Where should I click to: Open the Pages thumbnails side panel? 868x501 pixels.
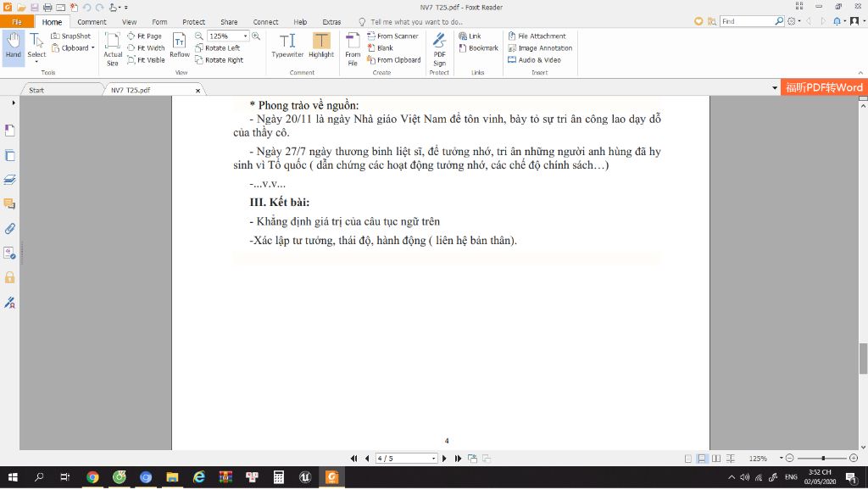pos(9,156)
